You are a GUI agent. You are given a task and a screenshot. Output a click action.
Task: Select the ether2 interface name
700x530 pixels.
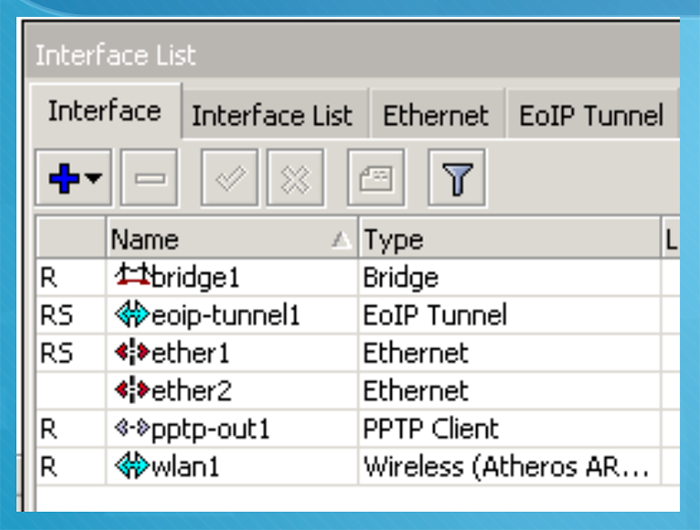pyautogui.click(x=192, y=391)
